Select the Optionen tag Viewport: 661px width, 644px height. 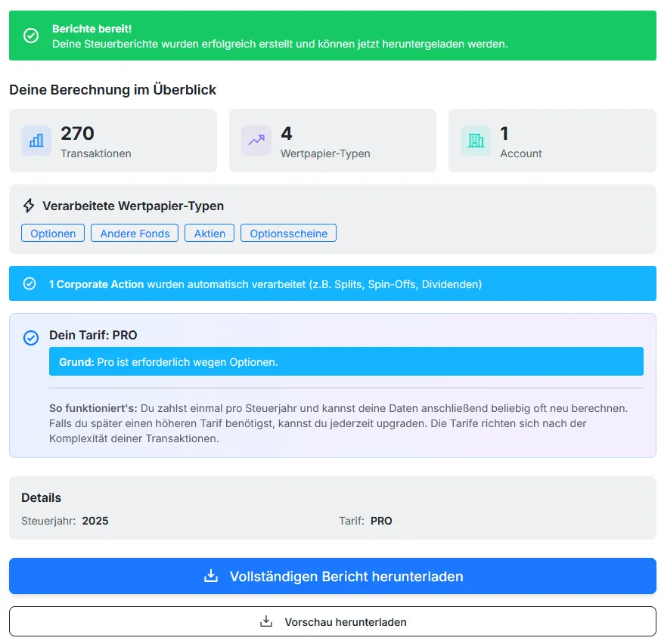53,234
